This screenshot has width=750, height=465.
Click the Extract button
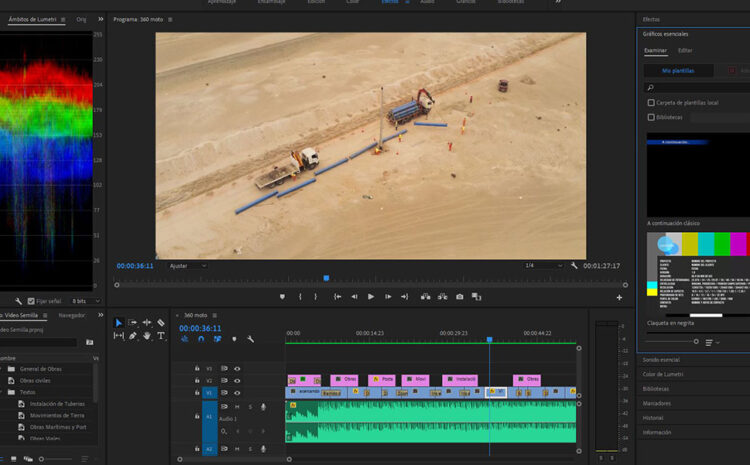[x=442, y=297]
